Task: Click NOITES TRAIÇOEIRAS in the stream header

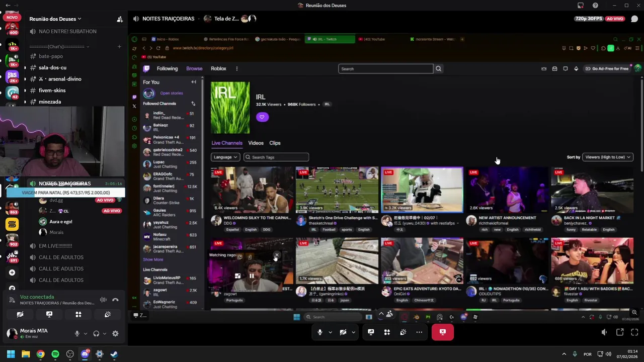Action: tap(168, 19)
